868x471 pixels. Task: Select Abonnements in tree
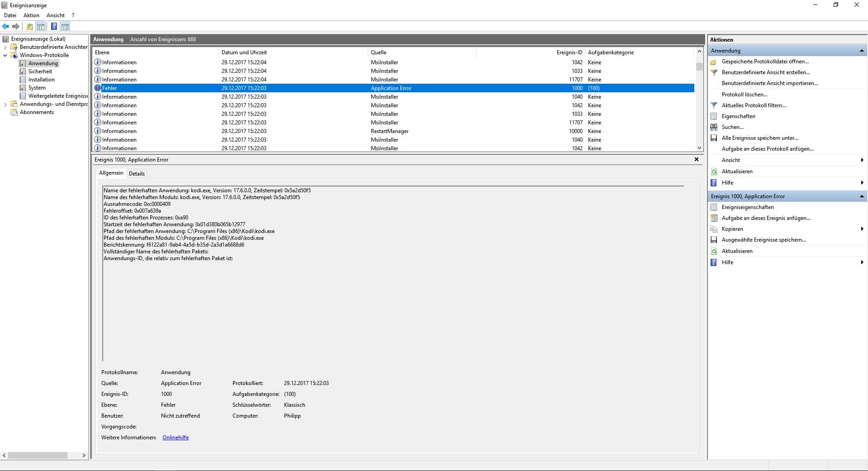(37, 112)
